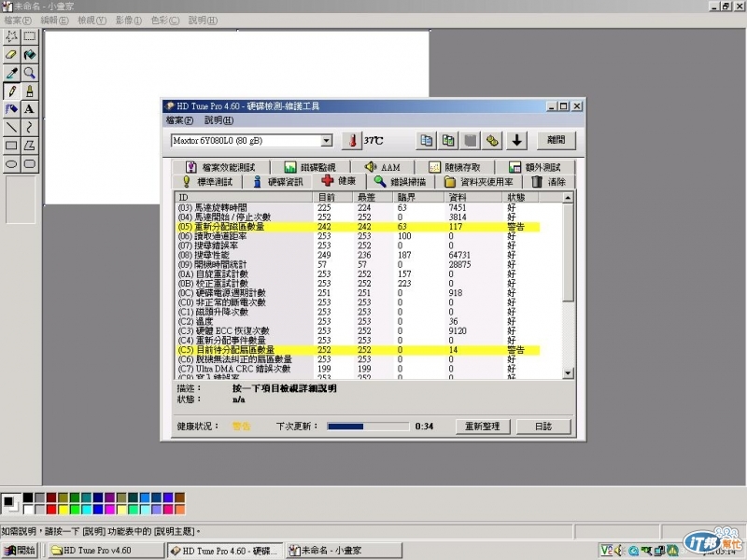The width and height of the screenshot is (747, 560).
Task: Click the 狀態 column header
Action: [520, 197]
